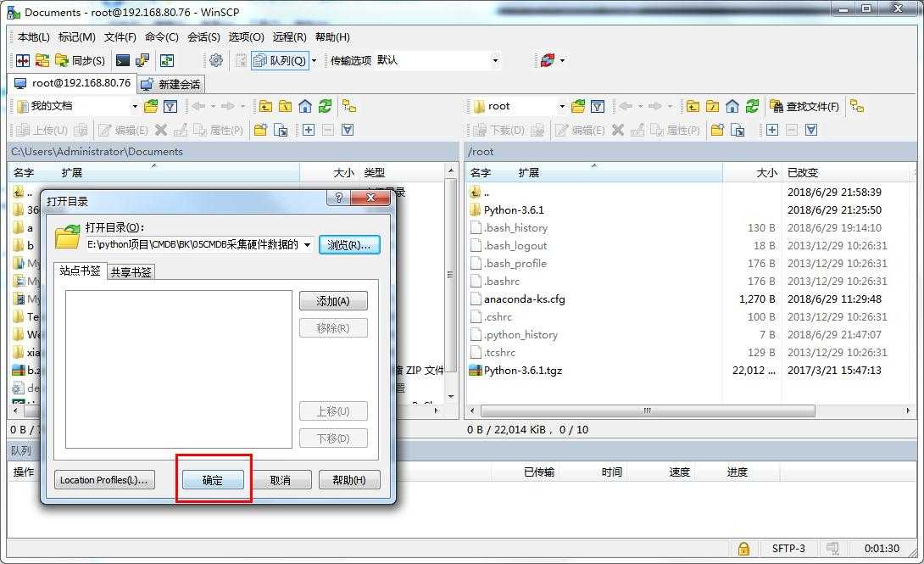The width and height of the screenshot is (924, 564).
Task: Click the Synchronize 同步(S) toolbar button
Action: point(81,60)
